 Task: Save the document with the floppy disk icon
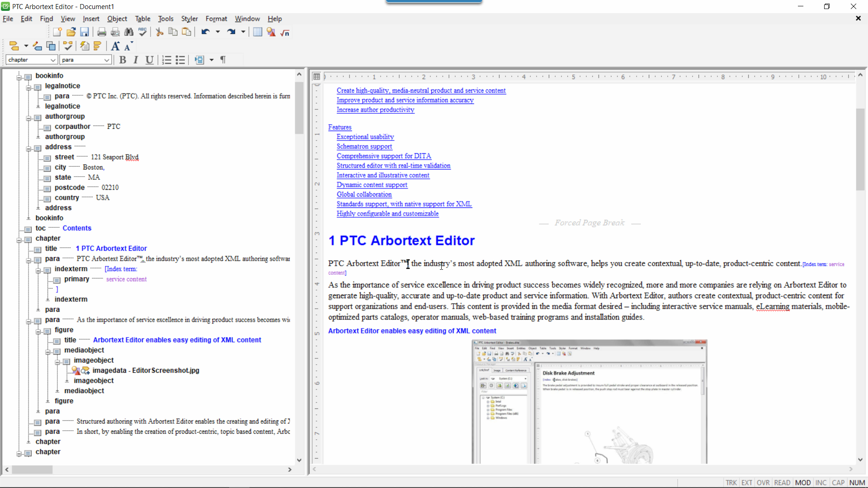click(85, 32)
